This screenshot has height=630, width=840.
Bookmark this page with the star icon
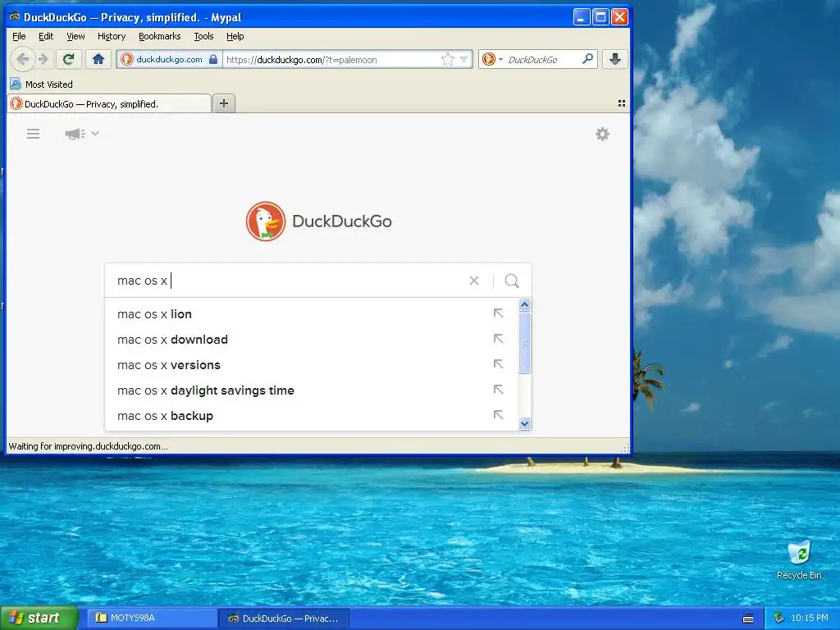(447, 59)
